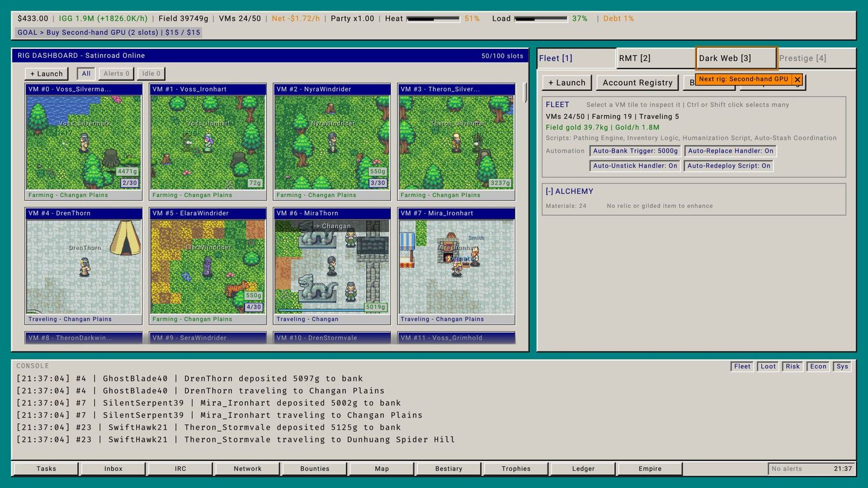
Task: Select the VM #7 Mira_Ironhart tile
Action: click(456, 266)
